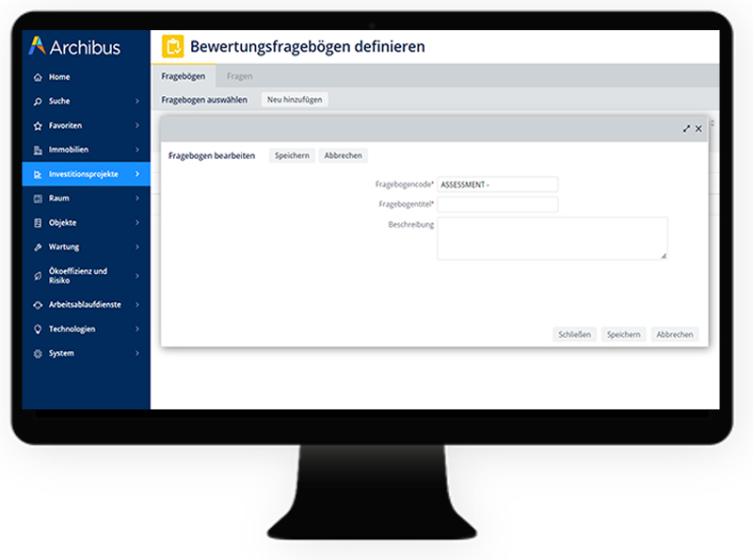This screenshot has width=753, height=560.
Task: Click Abbrechen next to Fragebogen bearbeiten
Action: [343, 155]
